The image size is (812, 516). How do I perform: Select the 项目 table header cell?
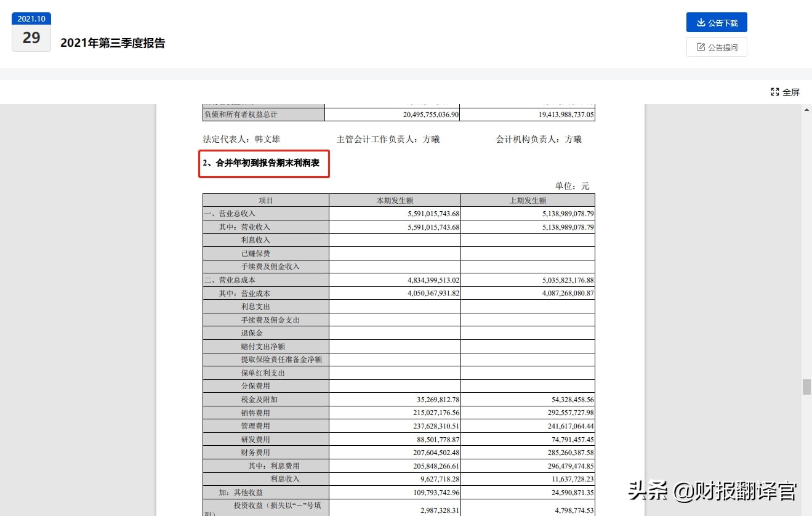click(265, 200)
